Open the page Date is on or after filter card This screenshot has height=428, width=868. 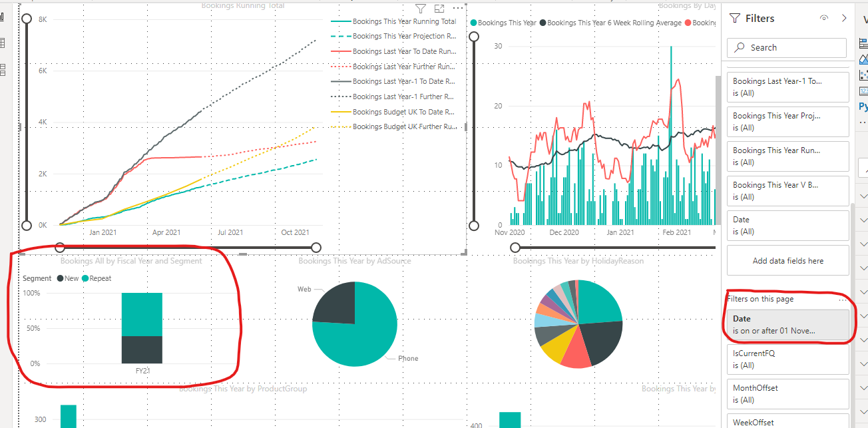788,324
